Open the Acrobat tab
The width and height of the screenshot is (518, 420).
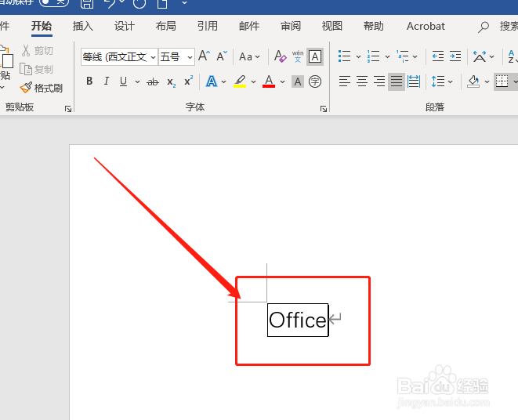pos(426,26)
